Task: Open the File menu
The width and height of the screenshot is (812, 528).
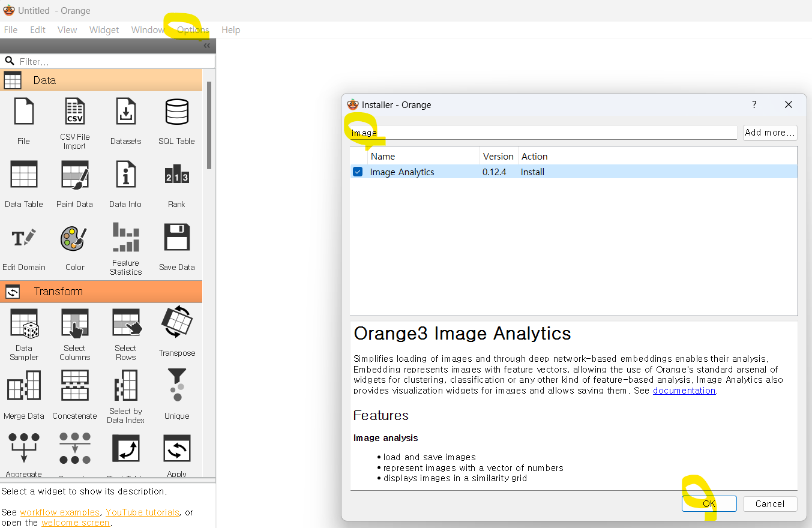Action: coord(11,30)
